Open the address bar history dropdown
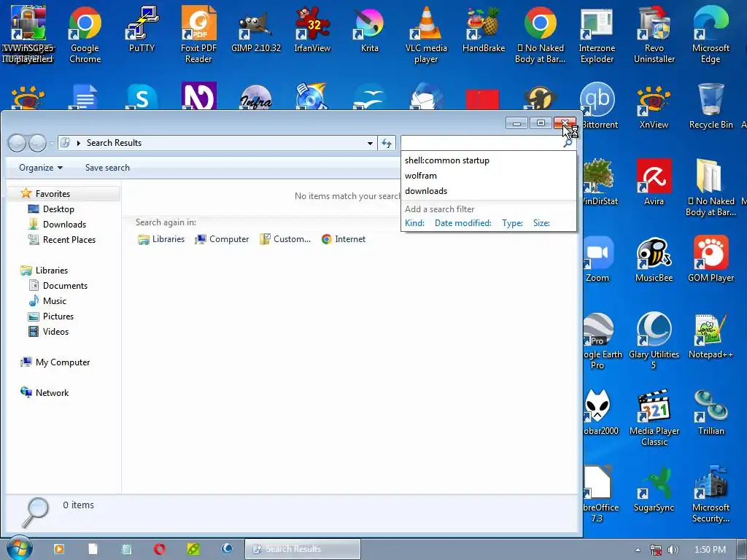 point(370,143)
